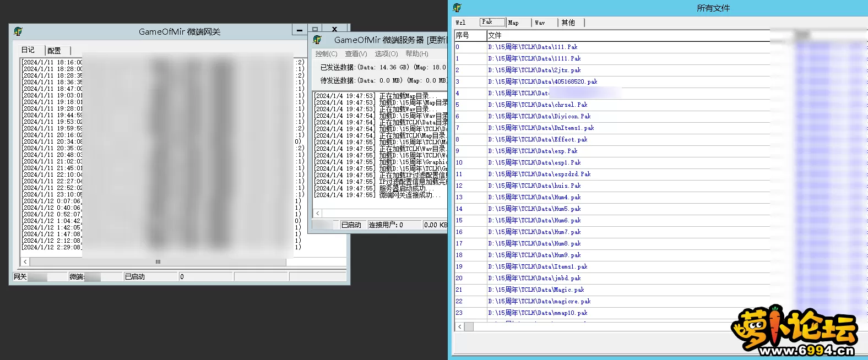Open the 配置 tab in 微端网关
Screen dimensions: 868x360
coord(54,50)
